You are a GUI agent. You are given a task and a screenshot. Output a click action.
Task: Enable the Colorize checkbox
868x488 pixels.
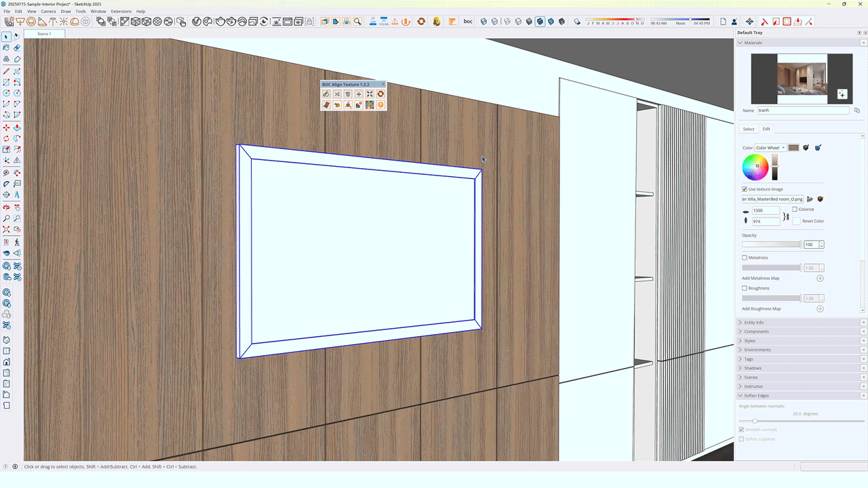click(795, 209)
